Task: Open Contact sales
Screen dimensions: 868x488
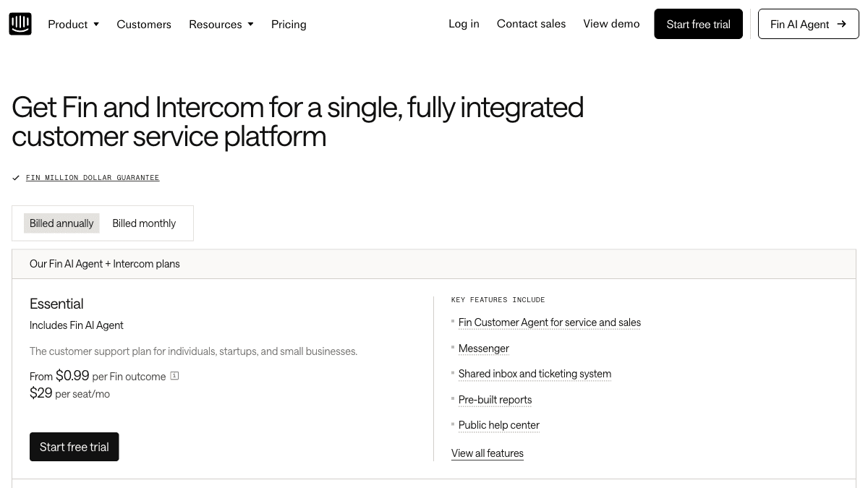Action: click(531, 24)
